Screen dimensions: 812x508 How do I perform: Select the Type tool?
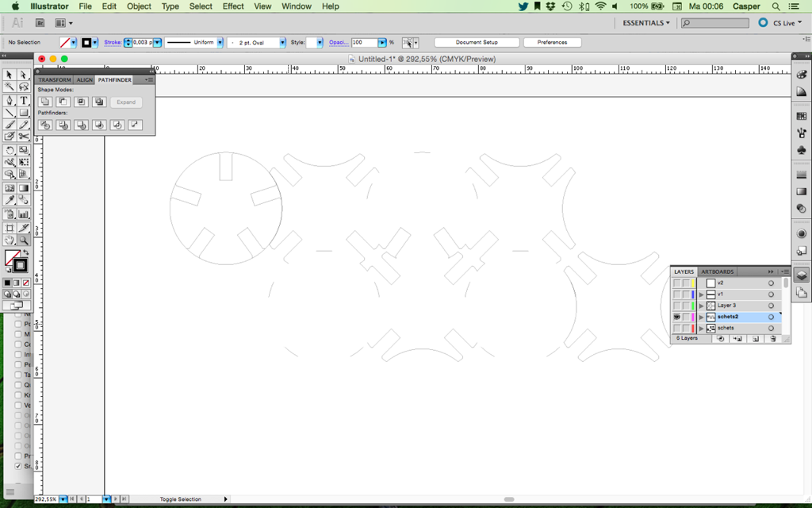[23, 101]
